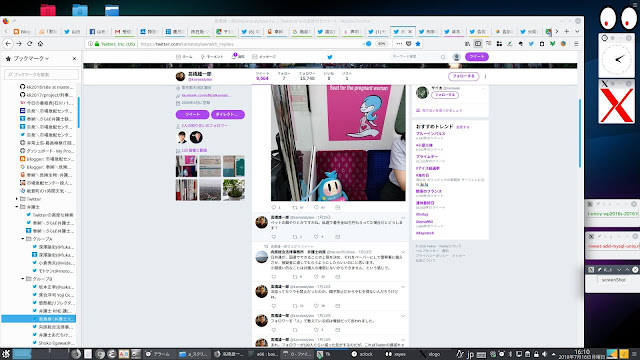This screenshot has width=640, height=360.
Task: Open the Firefox Home page button
Action: click(x=40, y=44)
